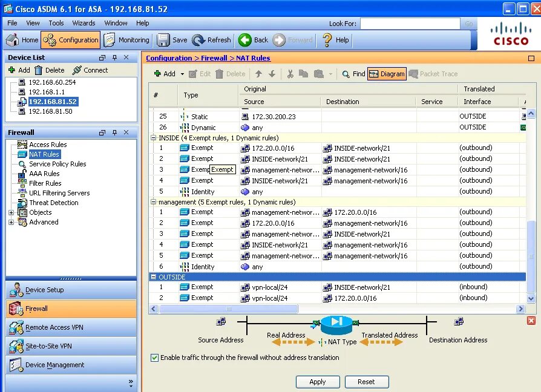Move the selected NAT rule down
Viewport: 541px width, 392px height.
pos(272,74)
